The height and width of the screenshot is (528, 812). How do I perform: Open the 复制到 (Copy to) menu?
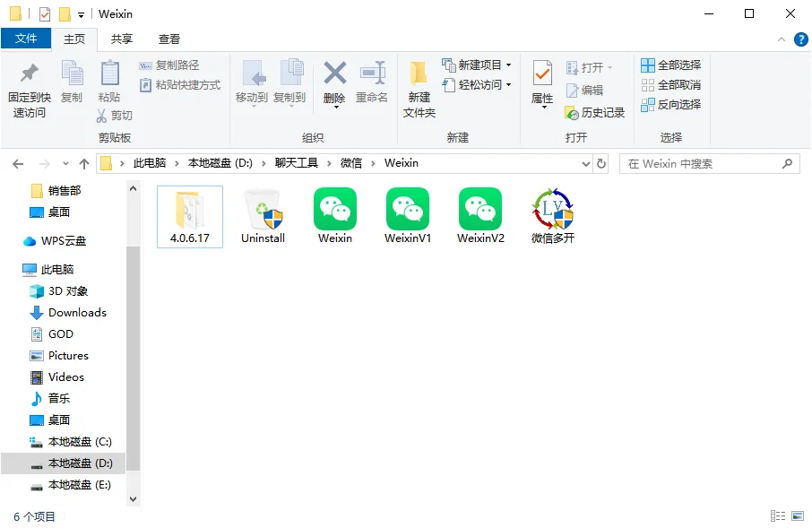tap(289, 82)
